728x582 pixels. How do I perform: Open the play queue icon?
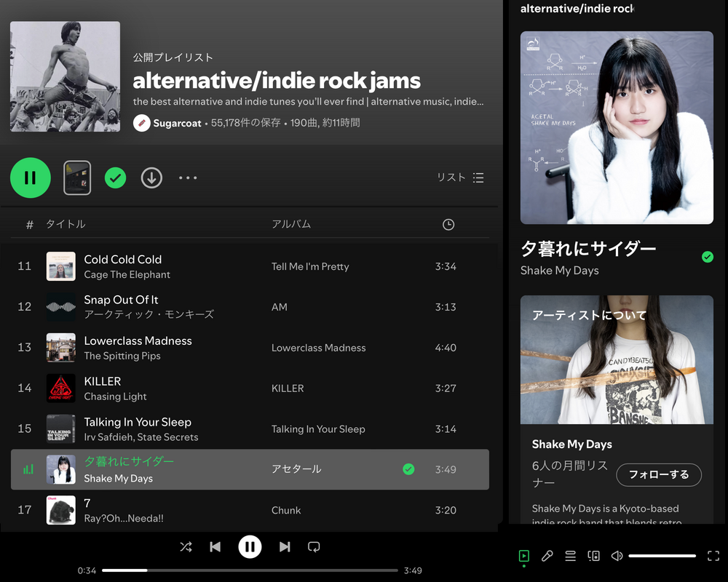pyautogui.click(x=570, y=556)
